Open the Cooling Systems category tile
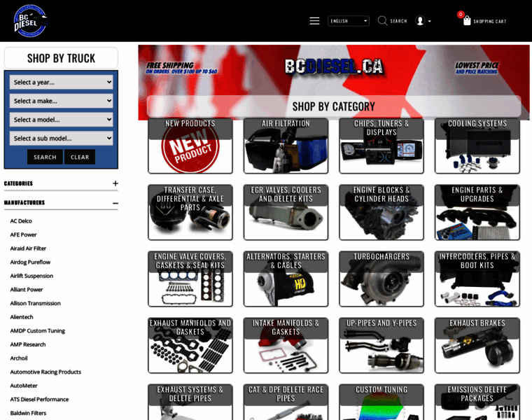 [477, 146]
